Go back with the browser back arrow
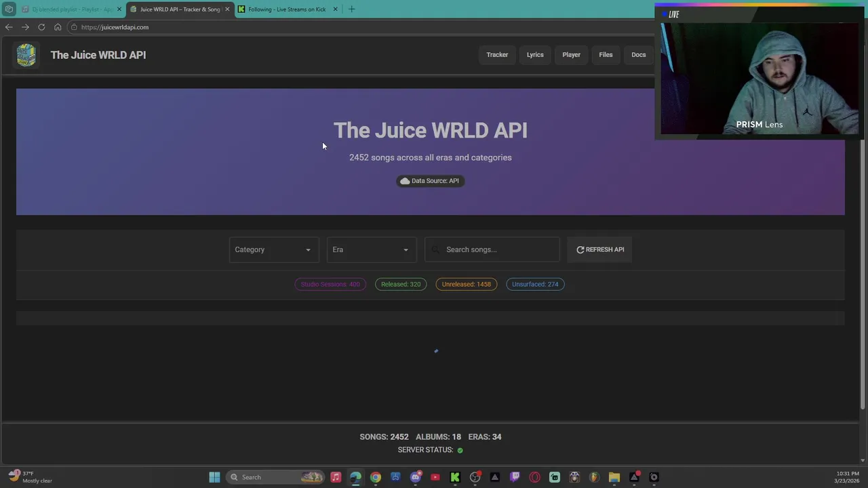The width and height of the screenshot is (868, 488). tap(8, 27)
